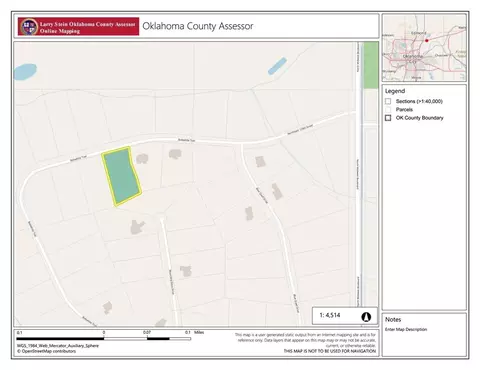The height and width of the screenshot is (370, 480).
Task: Click the OK County Boundary legend symbol
Action: pyautogui.click(x=388, y=118)
